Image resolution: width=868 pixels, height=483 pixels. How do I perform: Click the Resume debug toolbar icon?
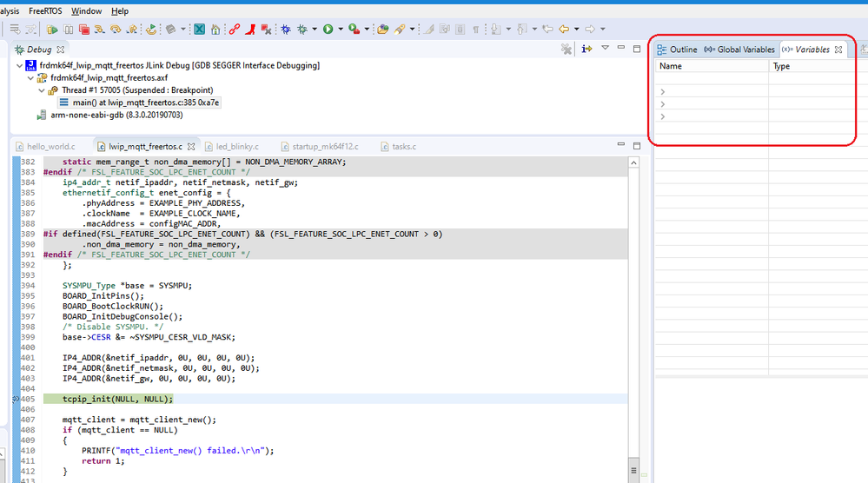coord(52,30)
